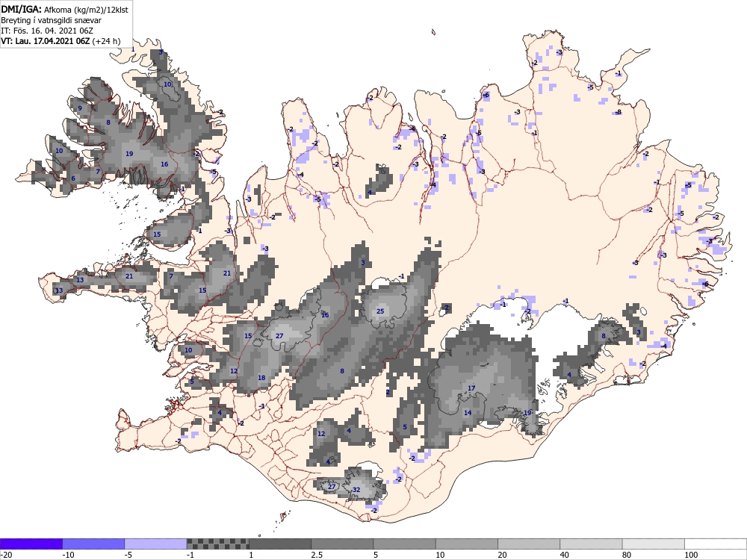747x560 pixels.
Task: Pick the gray 5 to 10 legend swatch
Action: (x=404, y=544)
